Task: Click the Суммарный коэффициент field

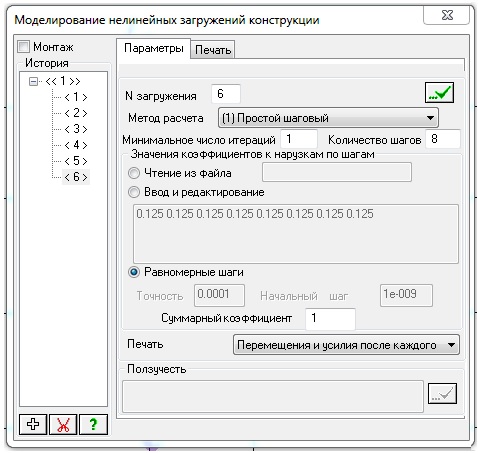Action: [x=330, y=318]
